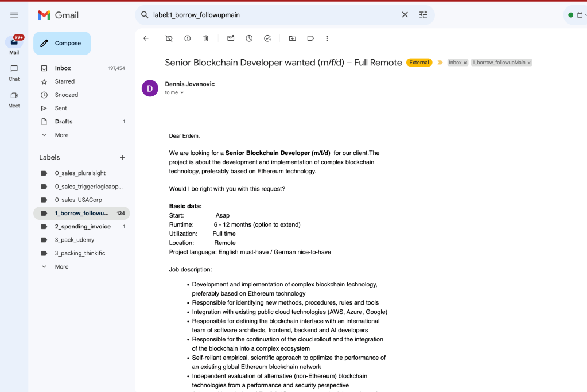Clear the search with the X icon
This screenshot has height=392, width=587.
405,15
